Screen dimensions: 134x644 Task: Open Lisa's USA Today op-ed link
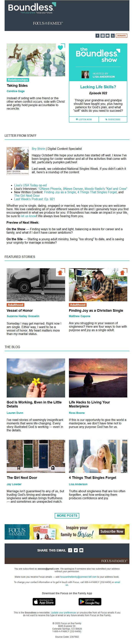(x=30, y=185)
